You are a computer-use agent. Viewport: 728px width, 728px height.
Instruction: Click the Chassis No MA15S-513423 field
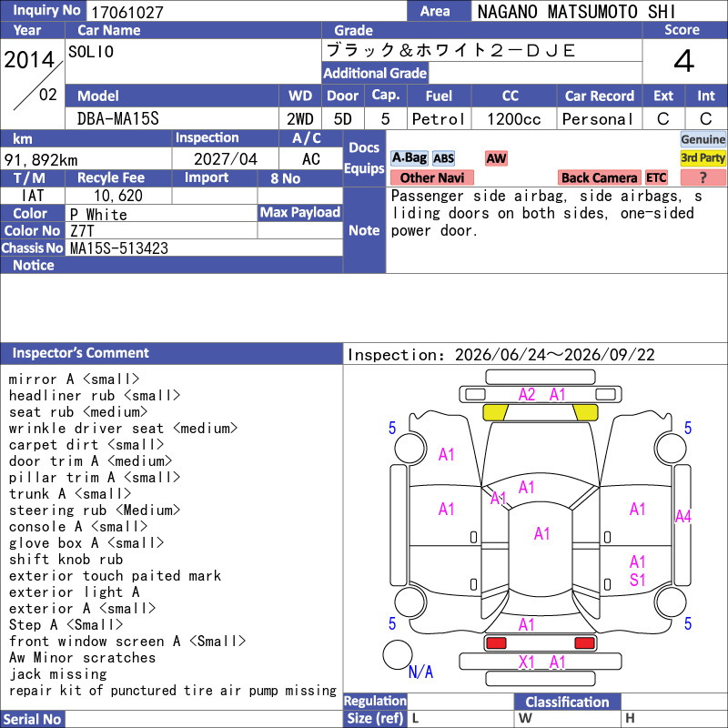point(204,248)
